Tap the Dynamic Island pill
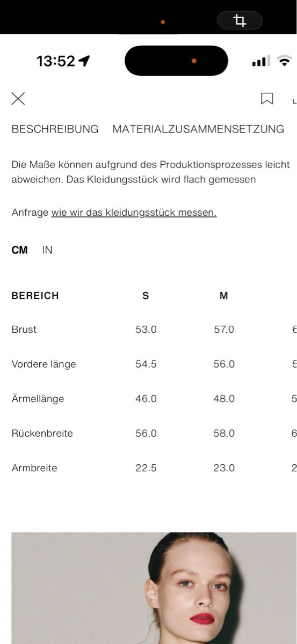Image resolution: width=297 pixels, height=644 pixels. [x=176, y=61]
